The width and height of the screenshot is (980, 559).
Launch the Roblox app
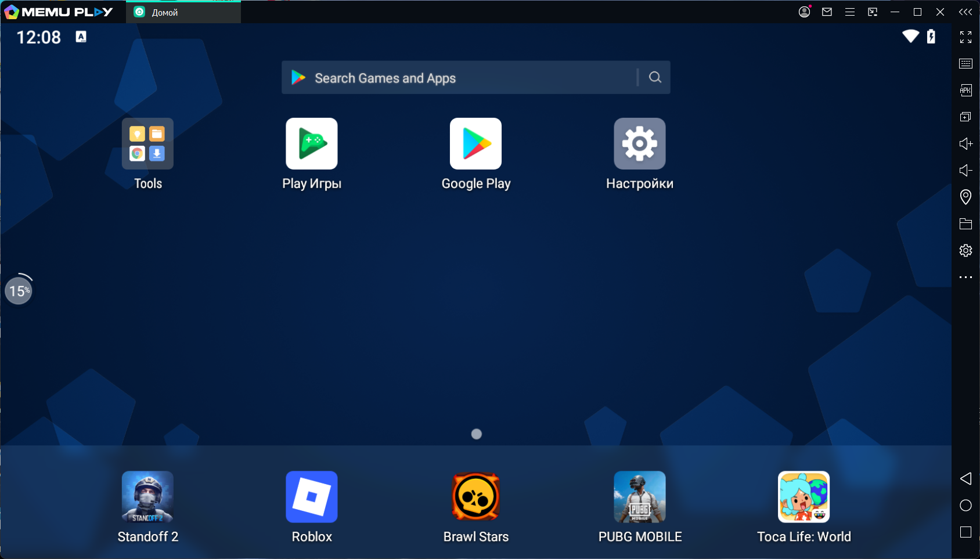[x=312, y=497]
